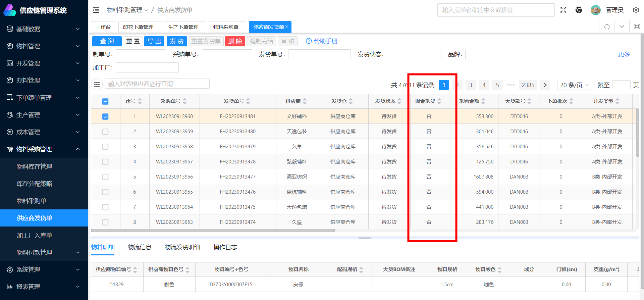Click the refresh tab icon

click(607, 27)
